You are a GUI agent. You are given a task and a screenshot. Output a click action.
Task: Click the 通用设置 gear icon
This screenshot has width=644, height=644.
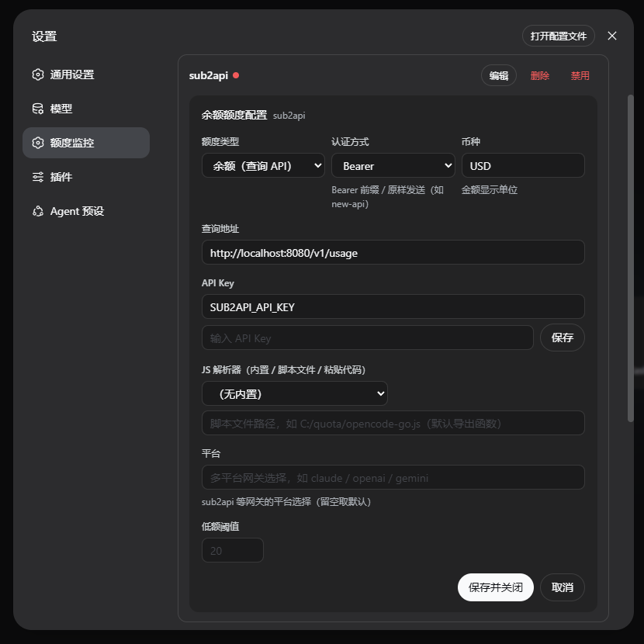coord(38,74)
